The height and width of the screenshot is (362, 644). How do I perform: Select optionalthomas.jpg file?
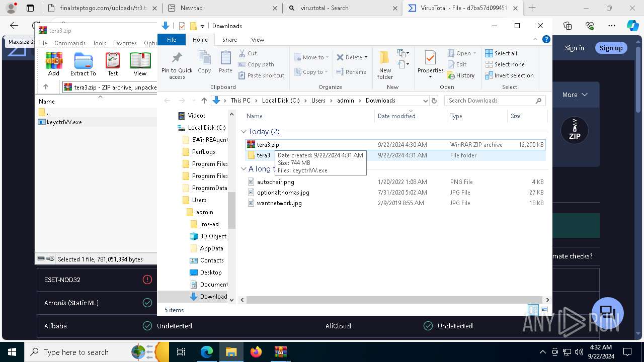[283, 193]
